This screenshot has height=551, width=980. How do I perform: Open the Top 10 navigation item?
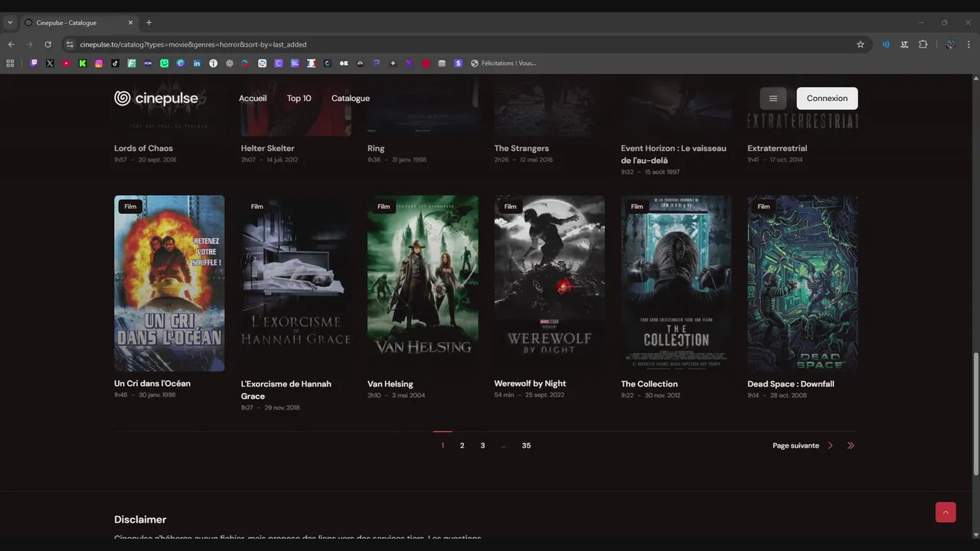click(x=299, y=98)
